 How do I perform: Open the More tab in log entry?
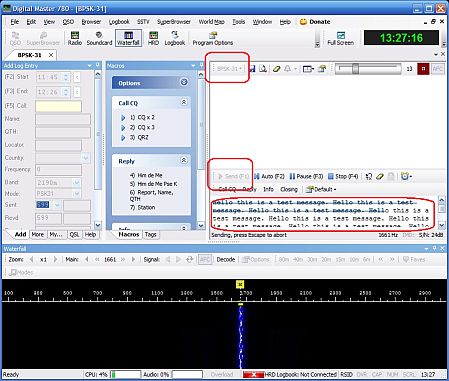point(37,235)
